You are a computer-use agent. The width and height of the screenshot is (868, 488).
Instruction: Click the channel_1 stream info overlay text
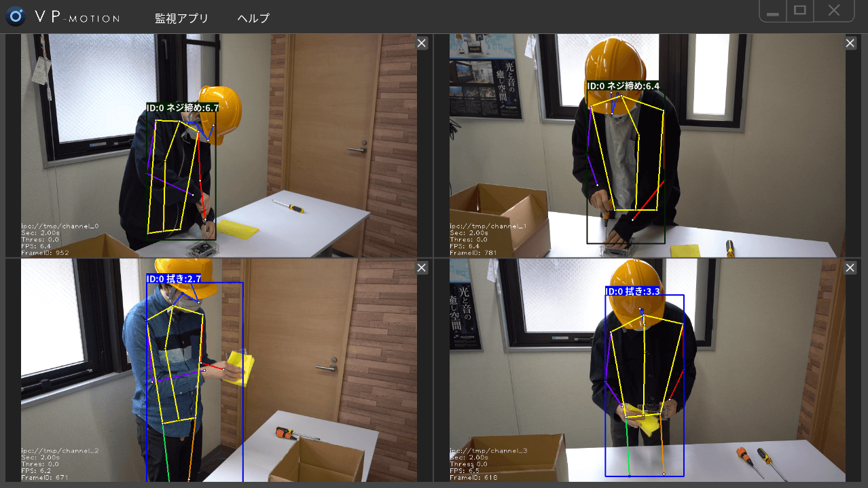point(480,239)
